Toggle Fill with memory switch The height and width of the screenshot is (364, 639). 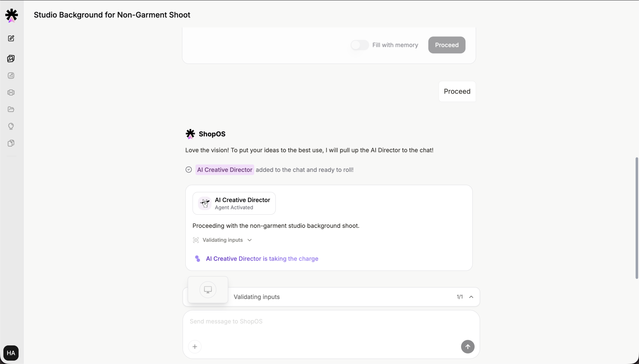click(x=359, y=45)
